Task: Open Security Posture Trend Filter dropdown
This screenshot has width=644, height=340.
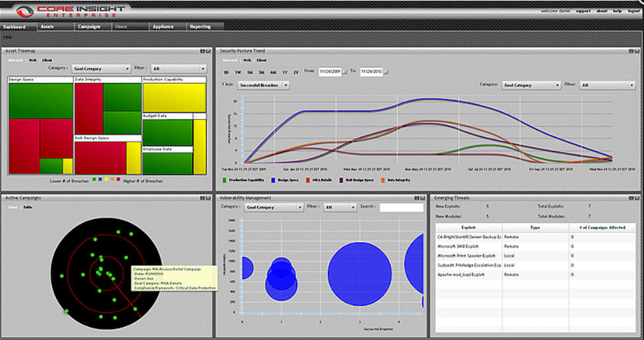Action: click(x=607, y=85)
